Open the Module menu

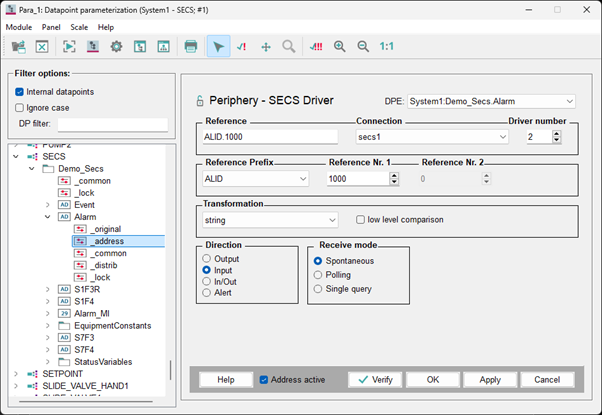tap(19, 27)
